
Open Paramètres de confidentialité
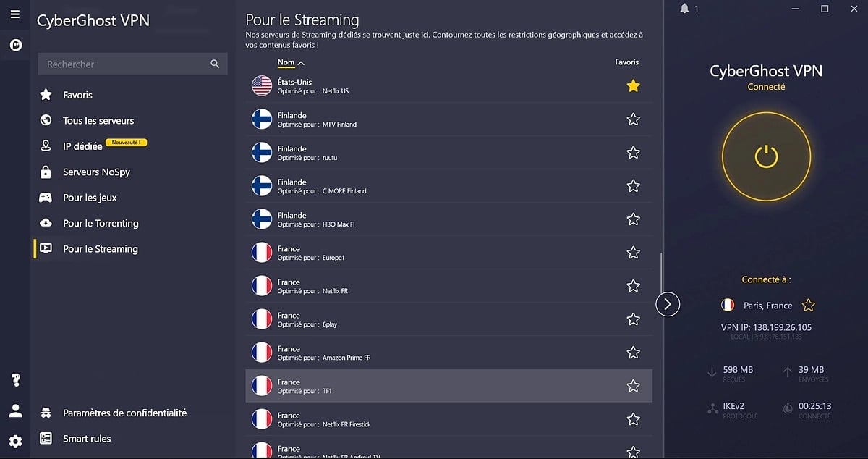click(x=123, y=412)
